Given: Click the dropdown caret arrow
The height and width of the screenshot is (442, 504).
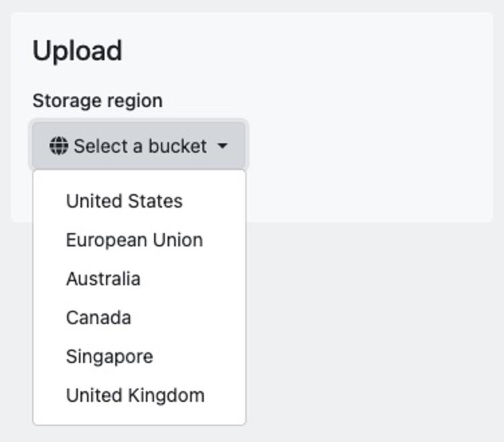Looking at the screenshot, I should (x=223, y=146).
